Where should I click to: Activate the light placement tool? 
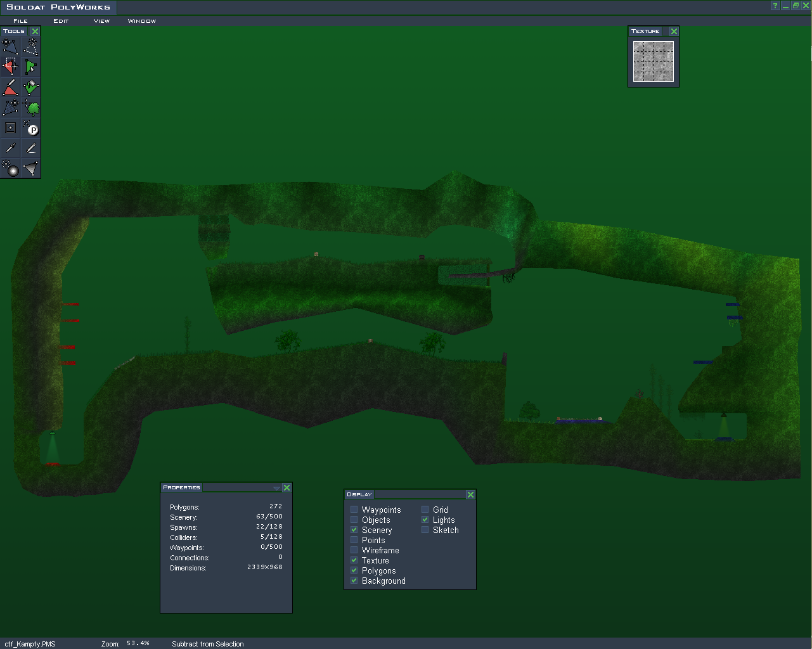point(10,168)
